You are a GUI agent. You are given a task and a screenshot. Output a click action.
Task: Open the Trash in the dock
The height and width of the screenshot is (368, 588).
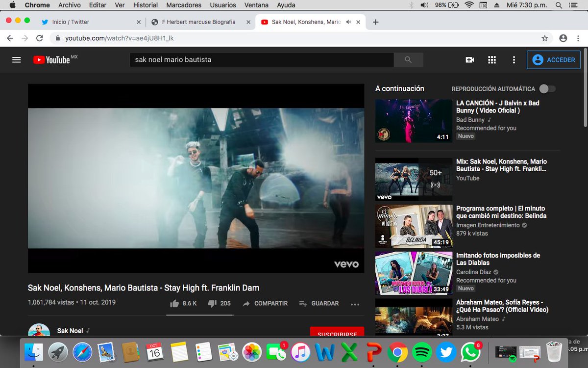[554, 351]
